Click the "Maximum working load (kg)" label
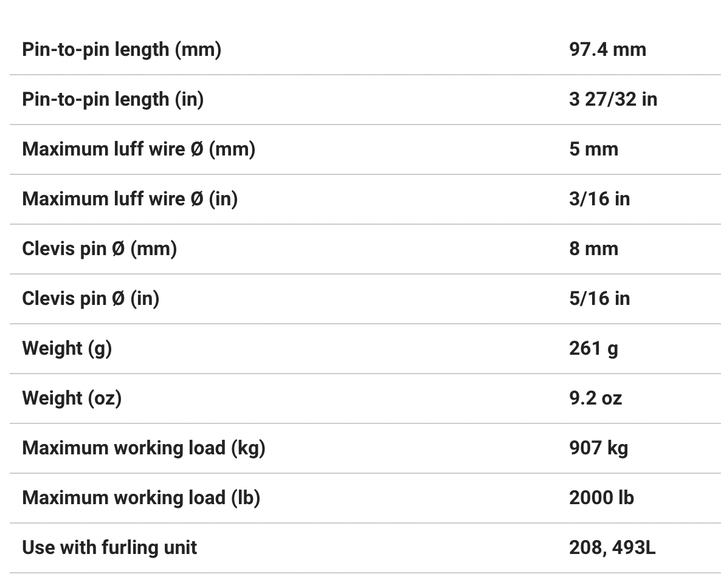Image resolution: width=721 pixels, height=588 pixels. [143, 448]
